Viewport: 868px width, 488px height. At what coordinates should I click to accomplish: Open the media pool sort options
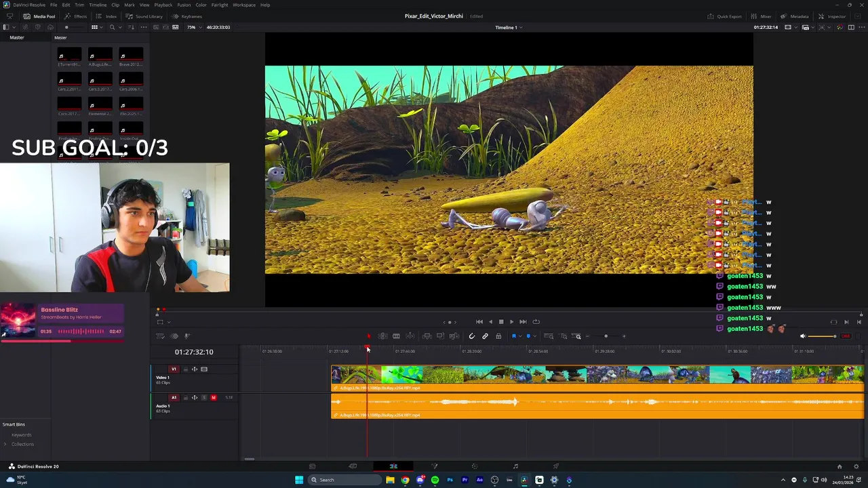(x=132, y=27)
